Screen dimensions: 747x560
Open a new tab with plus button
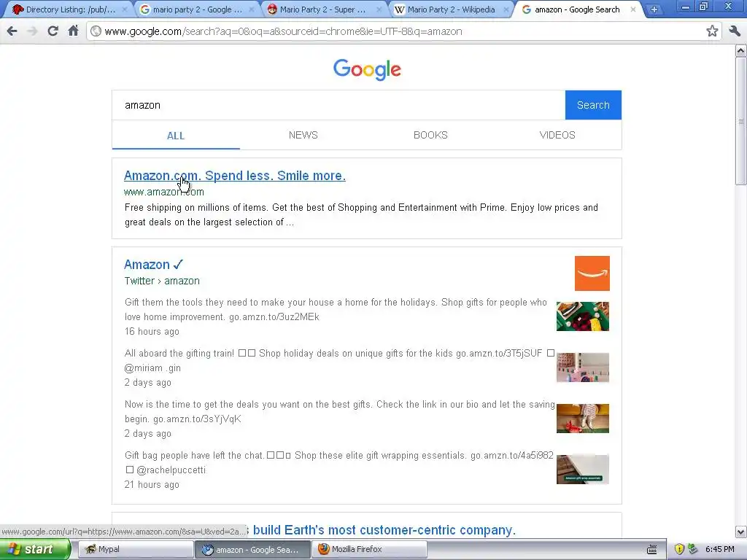654,9
